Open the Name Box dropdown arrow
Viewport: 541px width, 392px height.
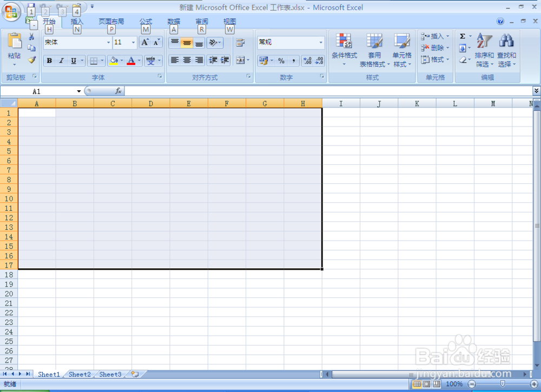79,91
